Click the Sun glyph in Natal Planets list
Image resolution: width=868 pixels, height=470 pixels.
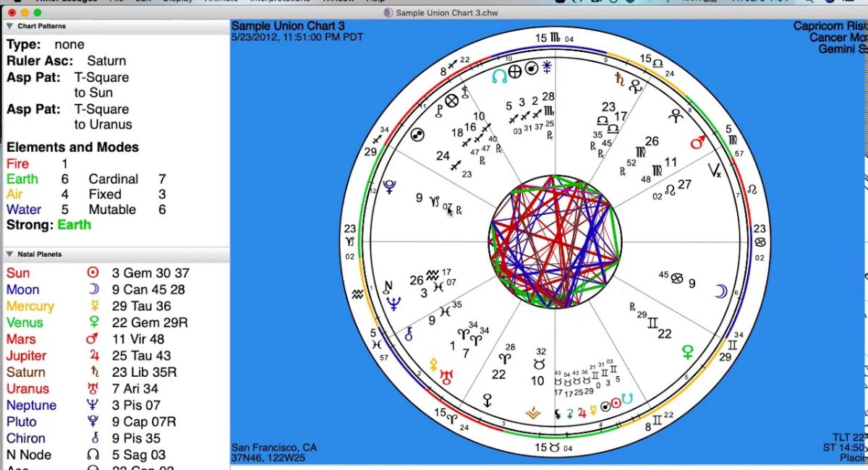[x=93, y=273]
